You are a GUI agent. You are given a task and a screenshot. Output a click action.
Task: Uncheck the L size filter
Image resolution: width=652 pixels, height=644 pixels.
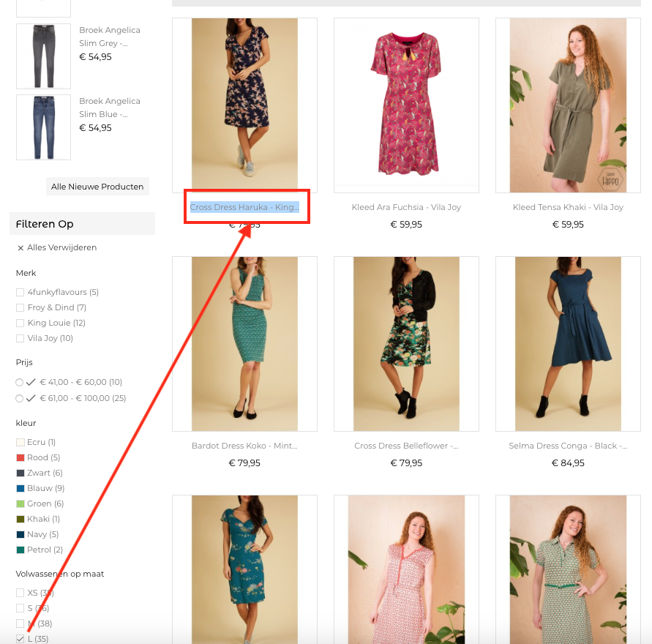point(20,639)
